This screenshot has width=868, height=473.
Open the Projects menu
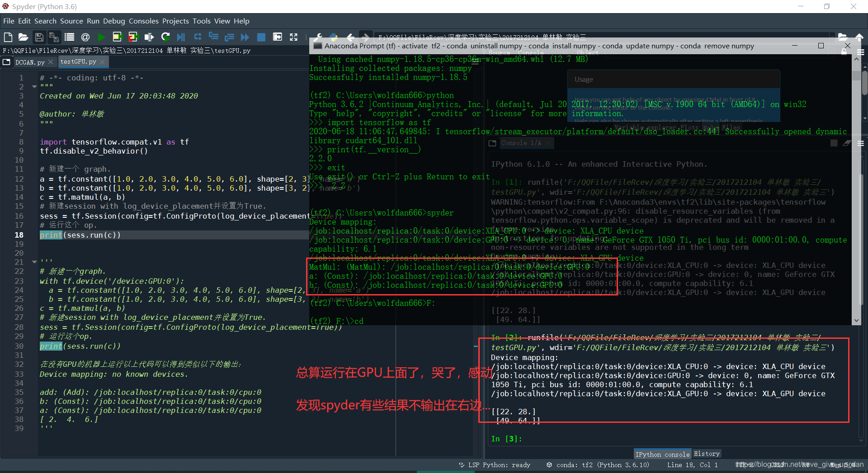coord(175,21)
